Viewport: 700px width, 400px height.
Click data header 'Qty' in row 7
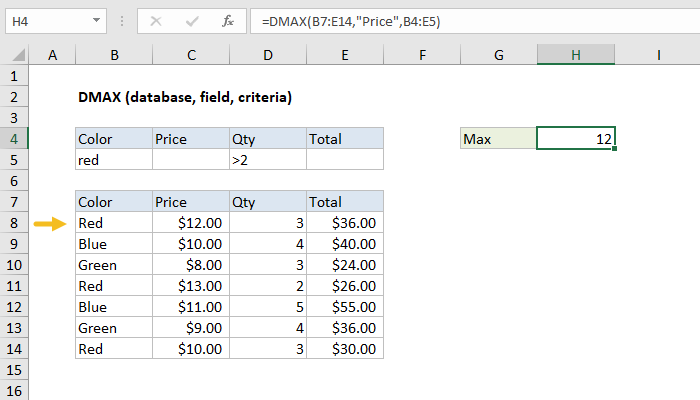point(268,202)
